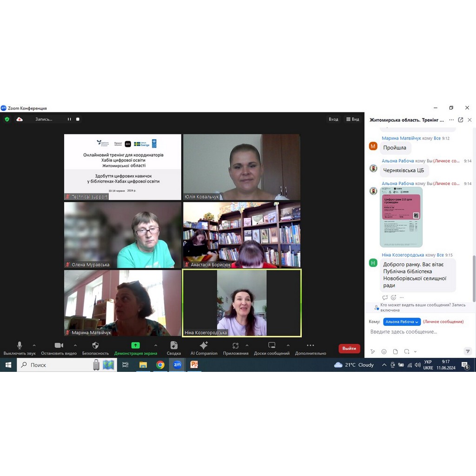Image resolution: width=476 pixels, height=476 pixels.
Task: Click the red Выйти leave button
Action: 349,348
